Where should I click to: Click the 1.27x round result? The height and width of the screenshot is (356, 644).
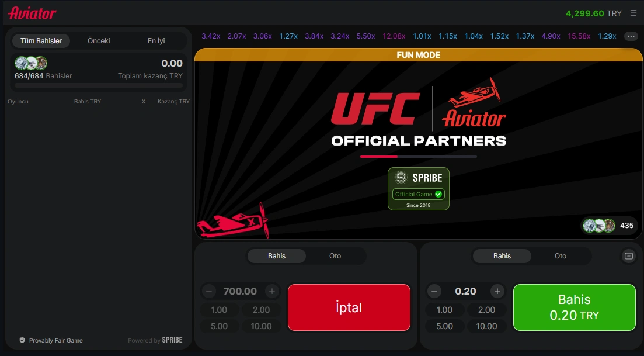[288, 36]
